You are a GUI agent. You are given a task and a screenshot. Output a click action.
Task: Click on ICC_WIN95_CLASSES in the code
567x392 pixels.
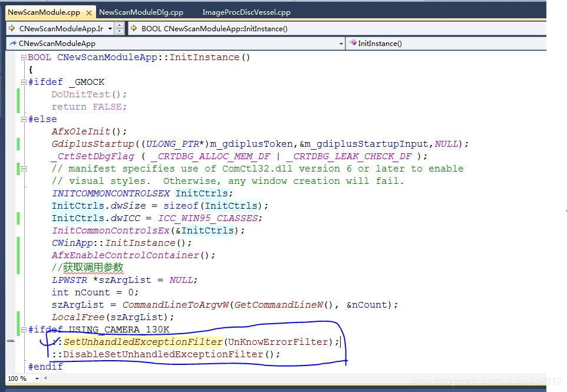click(x=208, y=218)
